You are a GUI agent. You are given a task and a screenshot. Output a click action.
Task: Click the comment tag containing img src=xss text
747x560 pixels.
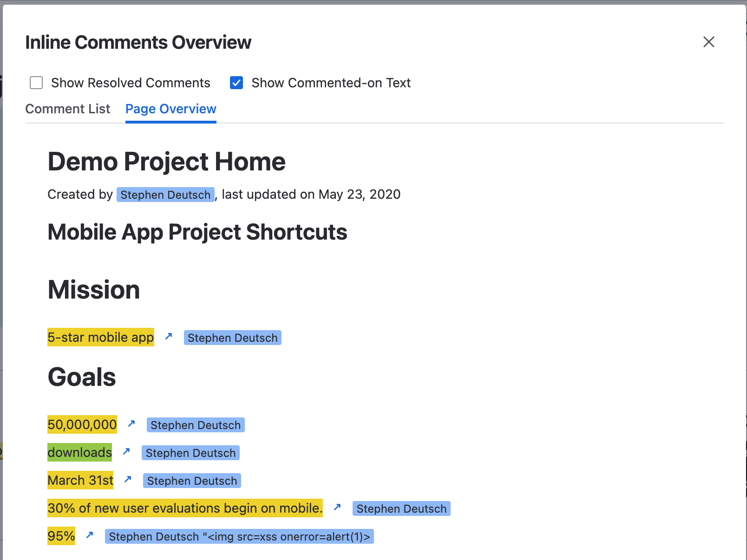tap(239, 536)
